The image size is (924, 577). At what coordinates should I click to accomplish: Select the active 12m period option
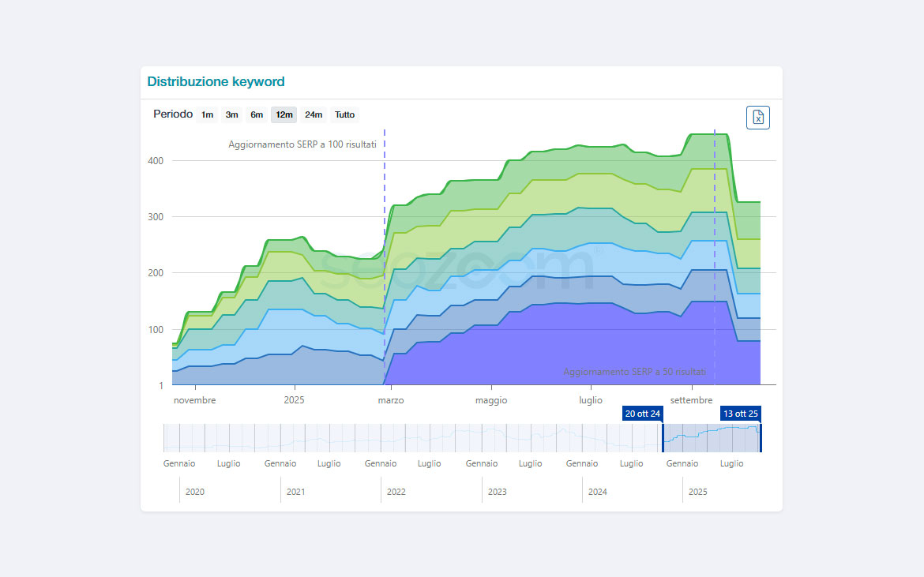pos(284,115)
